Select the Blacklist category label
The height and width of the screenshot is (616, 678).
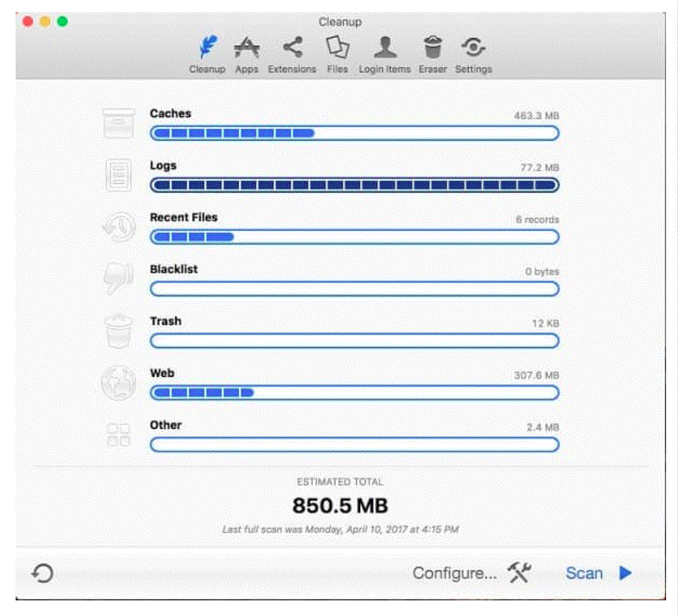coord(174,270)
